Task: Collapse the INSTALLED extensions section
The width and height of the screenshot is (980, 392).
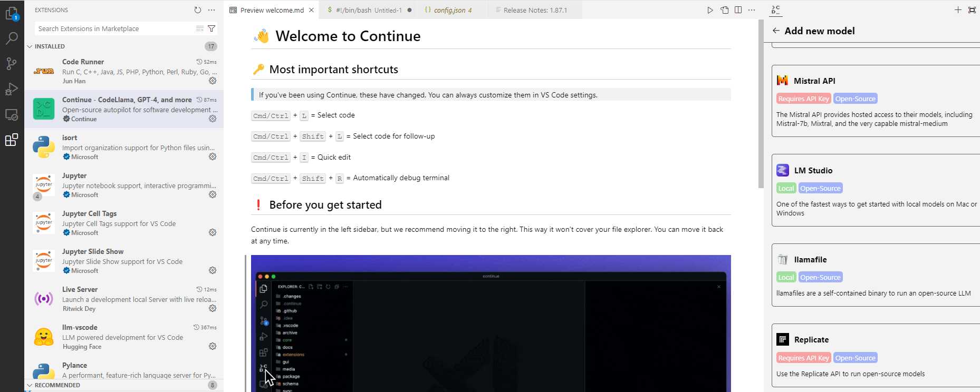Action: pos(30,46)
